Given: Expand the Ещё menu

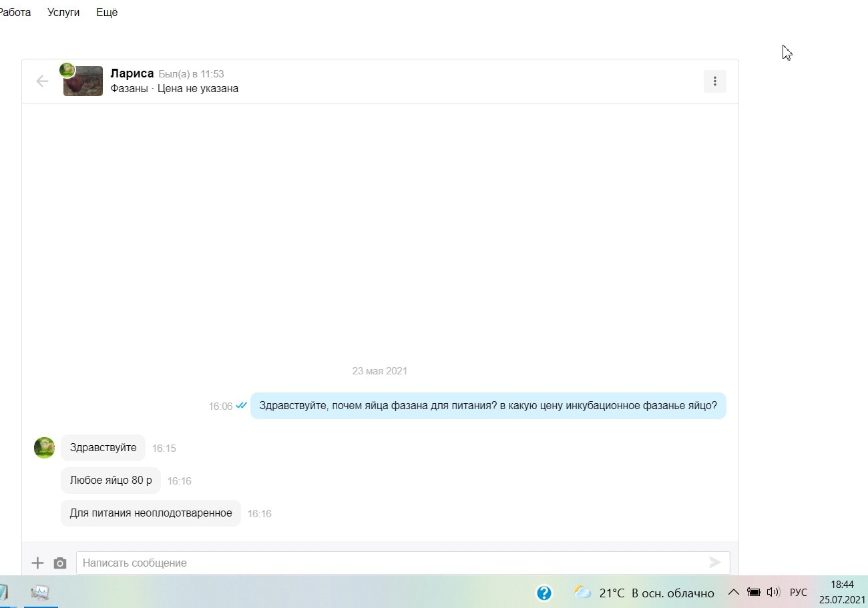Looking at the screenshot, I should coord(107,13).
